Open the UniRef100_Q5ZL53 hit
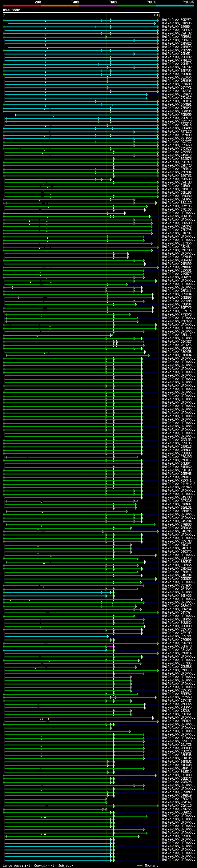Image resolution: width=197 pixels, height=868 pixels. [177, 440]
